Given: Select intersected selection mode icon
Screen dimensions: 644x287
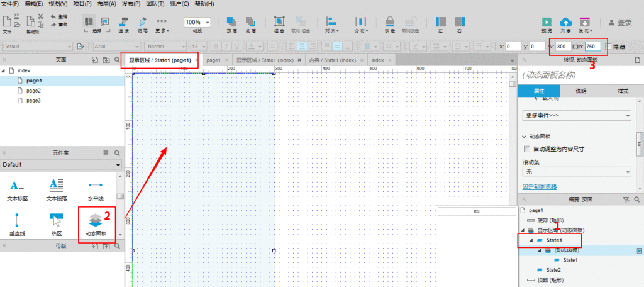Looking at the screenshot, I should tap(87, 21).
